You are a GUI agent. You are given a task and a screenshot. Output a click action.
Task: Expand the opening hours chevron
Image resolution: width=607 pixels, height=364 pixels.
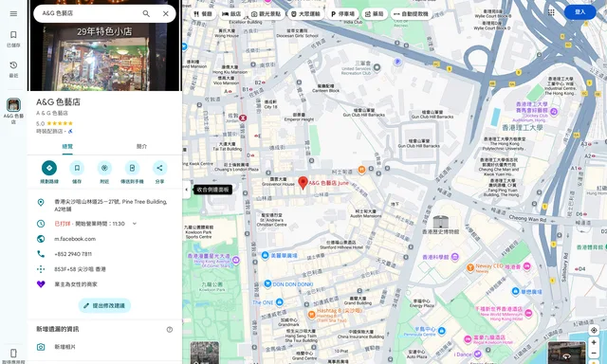[135, 224]
